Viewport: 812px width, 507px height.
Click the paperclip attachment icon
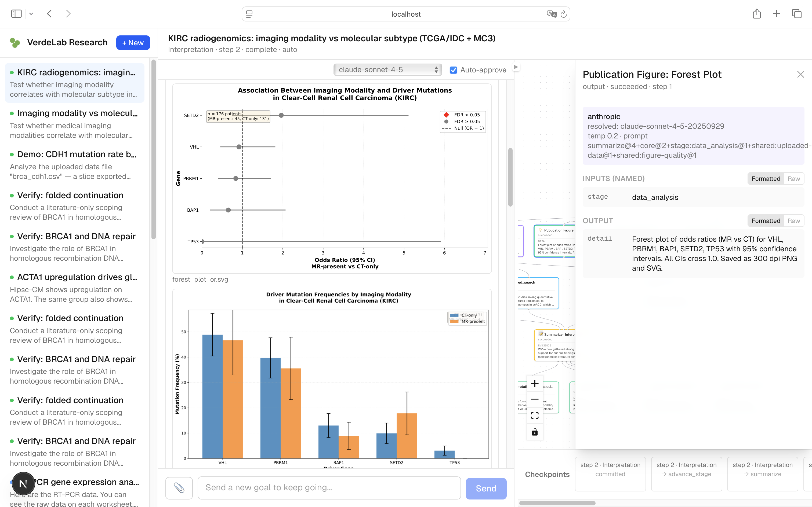click(179, 488)
